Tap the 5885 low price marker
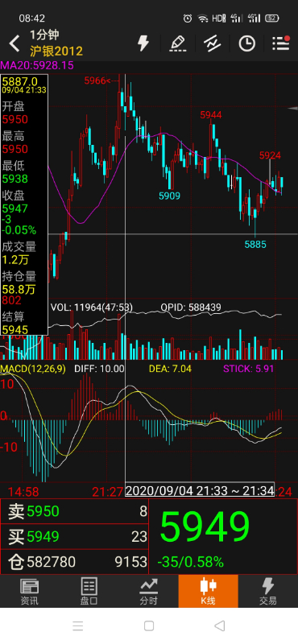The image size is (298, 644). click(255, 245)
